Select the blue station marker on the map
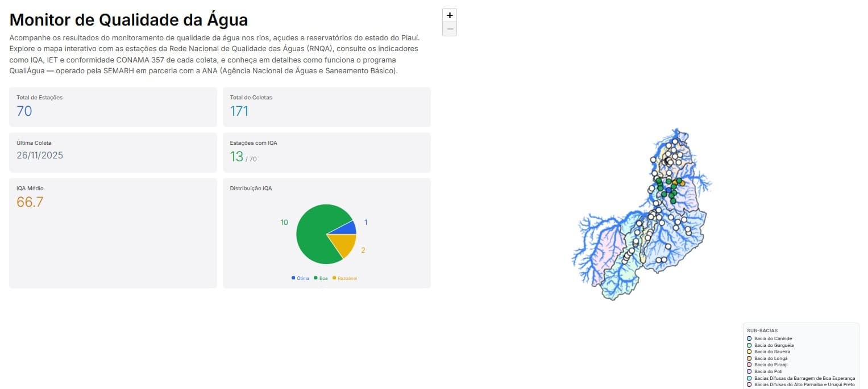Viewport: 868px width, 389px height. (x=668, y=190)
